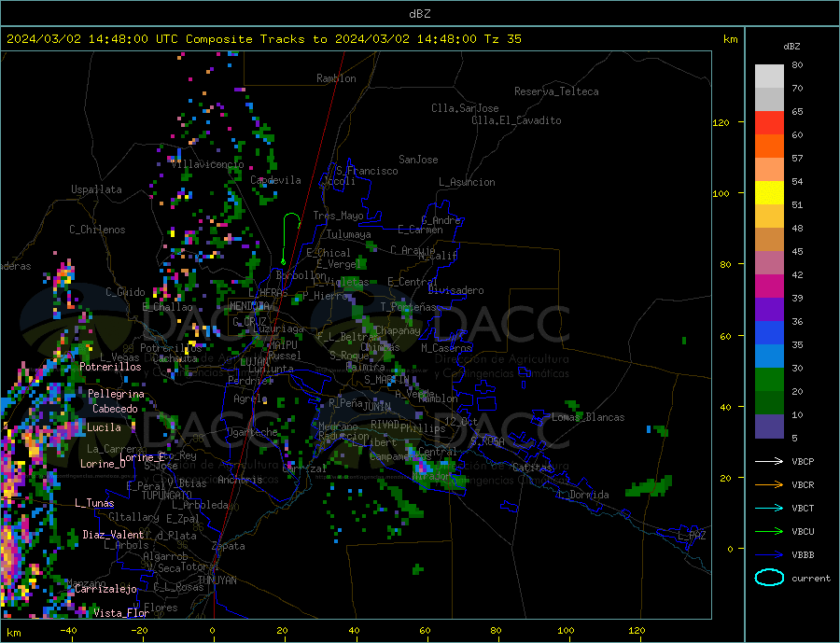The width and height of the screenshot is (840, 643).
Task: Click the 'Reserva_Telteca' map label
Action: [556, 91]
